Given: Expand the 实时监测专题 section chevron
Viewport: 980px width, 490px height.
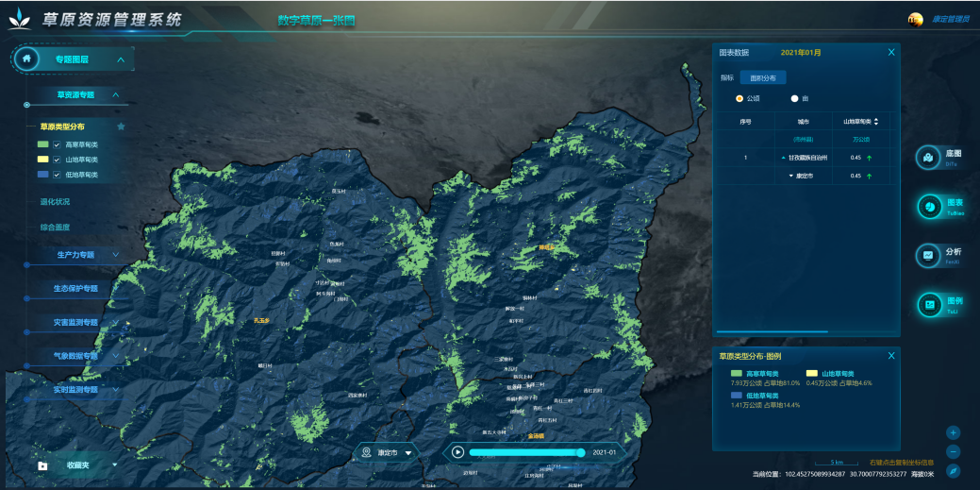Looking at the screenshot, I should (x=116, y=389).
